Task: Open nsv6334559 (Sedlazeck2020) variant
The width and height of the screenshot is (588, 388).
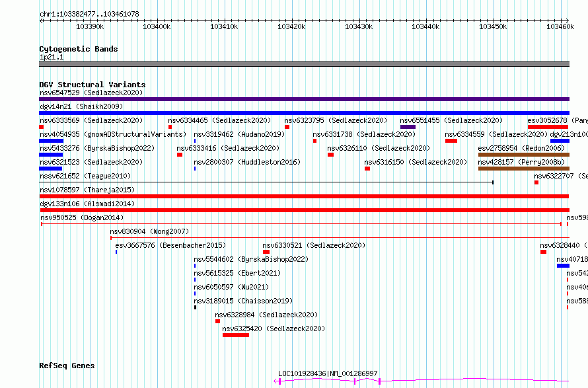Action: coord(496,134)
